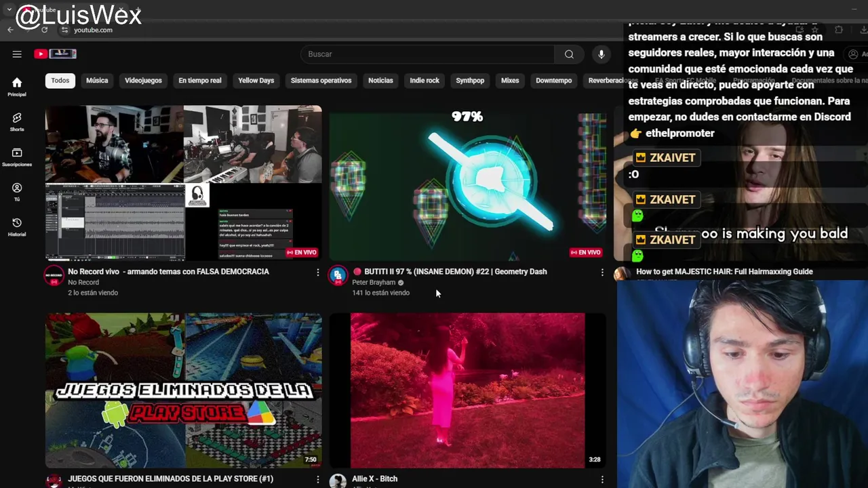Select the En tiempo real filter chip
Viewport: 868px width, 488px height.
coord(200,81)
